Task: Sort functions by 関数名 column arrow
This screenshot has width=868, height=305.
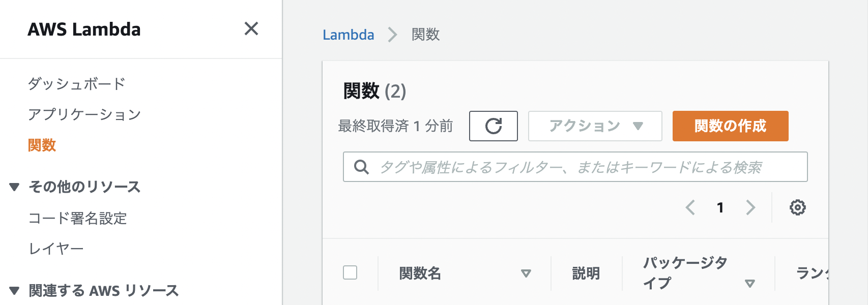Action: coord(525,273)
